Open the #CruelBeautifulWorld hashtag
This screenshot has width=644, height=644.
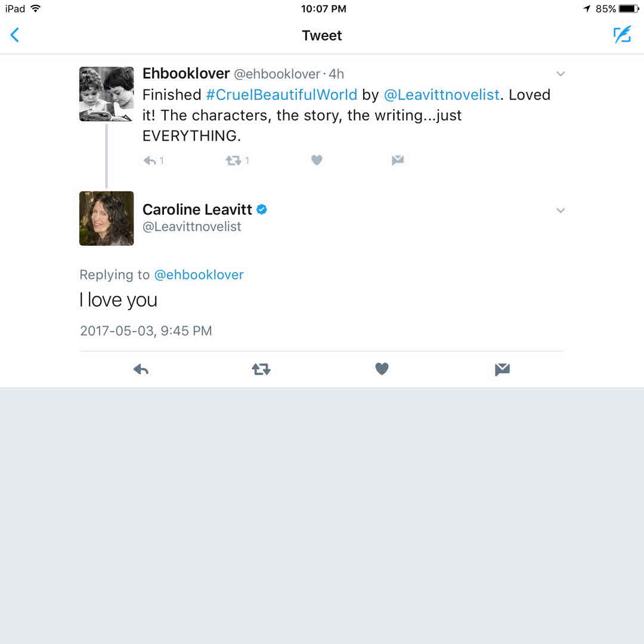pos(281,95)
